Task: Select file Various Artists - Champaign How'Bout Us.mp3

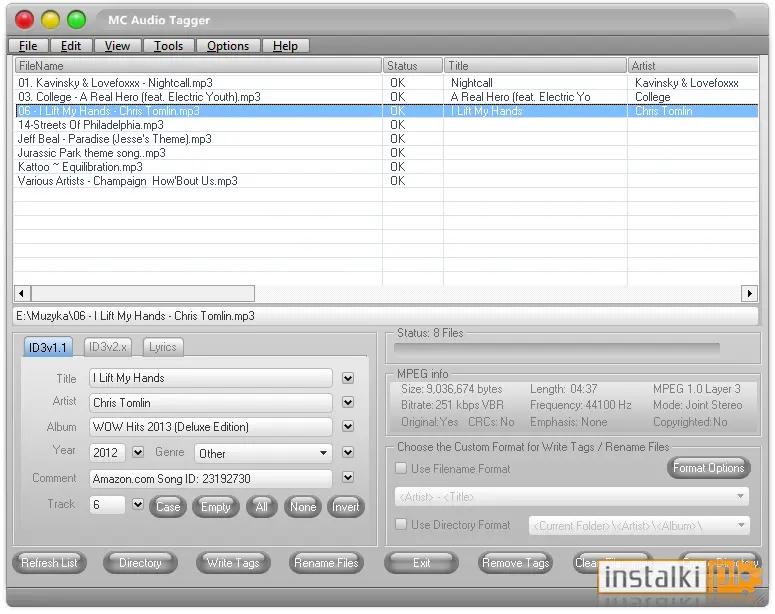Action: click(x=128, y=181)
